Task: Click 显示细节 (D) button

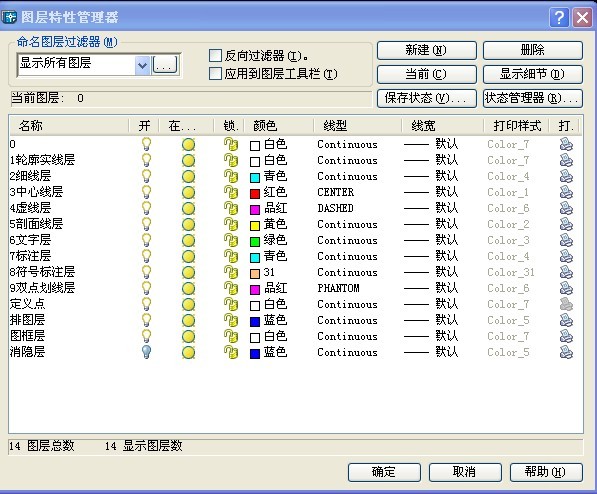Action: point(533,74)
